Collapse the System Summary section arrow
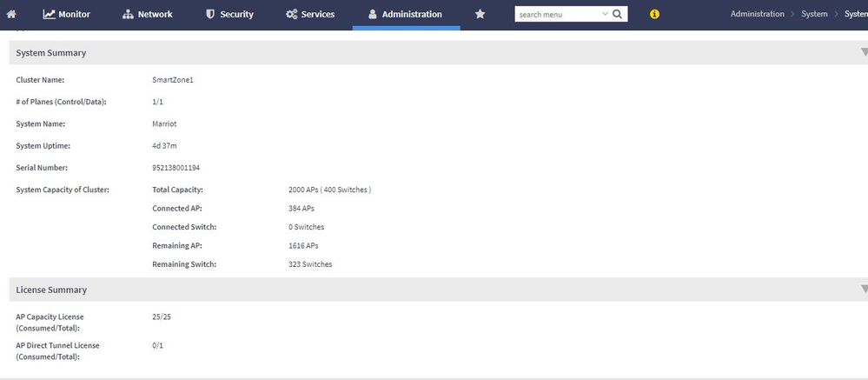 pyautogui.click(x=863, y=52)
